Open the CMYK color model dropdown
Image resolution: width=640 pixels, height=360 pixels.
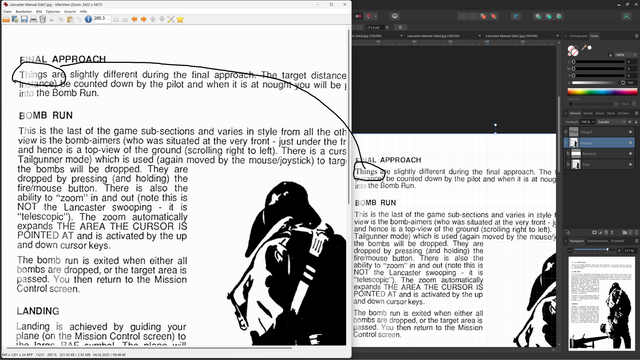626,55
